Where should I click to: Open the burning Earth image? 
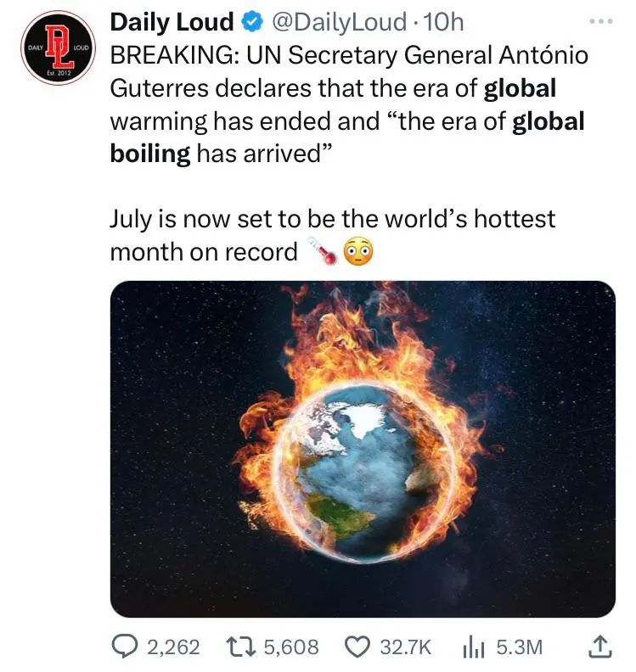(x=363, y=448)
